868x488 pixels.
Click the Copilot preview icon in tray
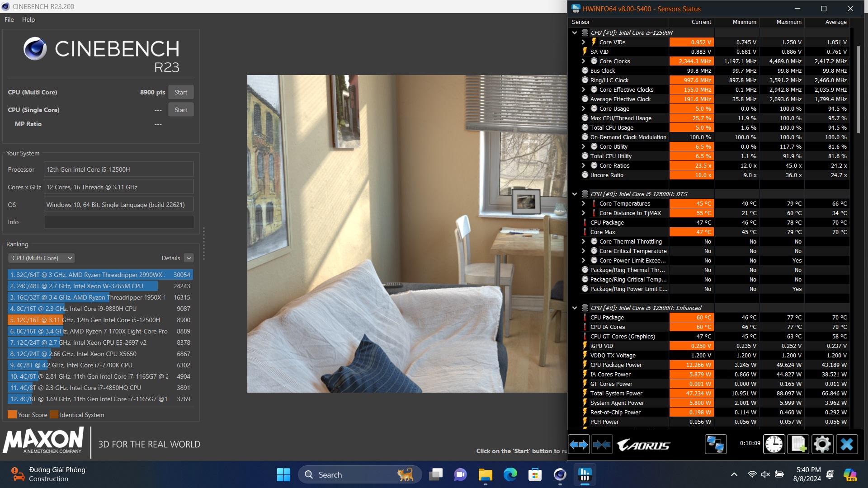pos(850,474)
